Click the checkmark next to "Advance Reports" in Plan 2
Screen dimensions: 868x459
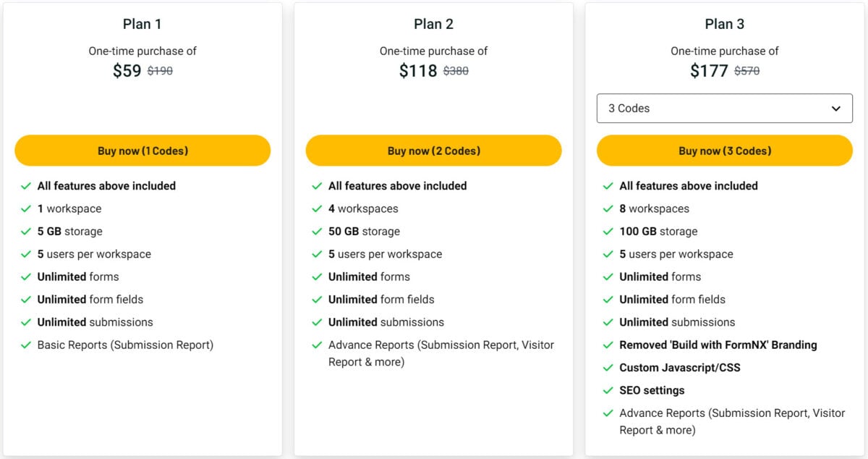coord(316,345)
